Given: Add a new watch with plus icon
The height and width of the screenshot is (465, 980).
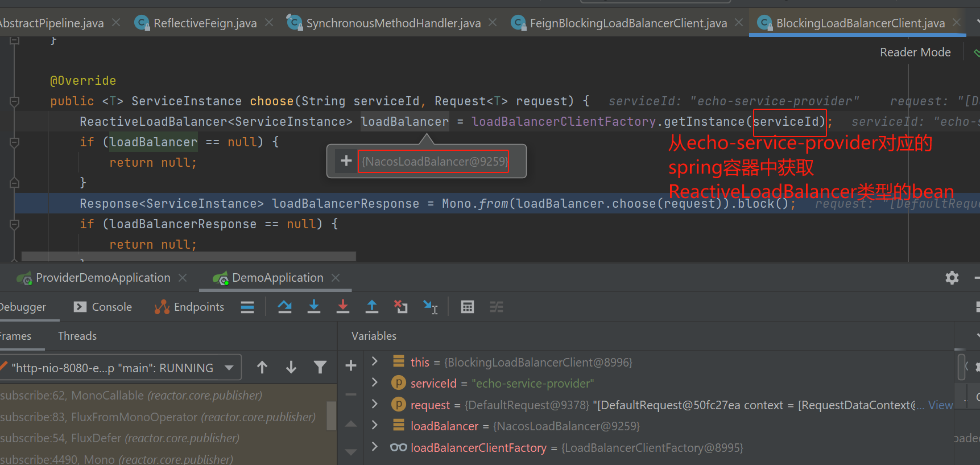Looking at the screenshot, I should [x=350, y=365].
